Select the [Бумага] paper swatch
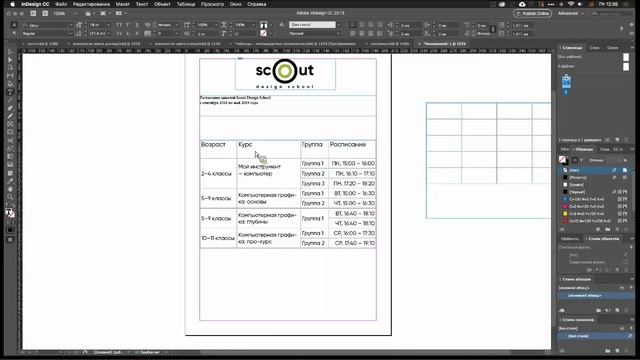 tap(595, 184)
